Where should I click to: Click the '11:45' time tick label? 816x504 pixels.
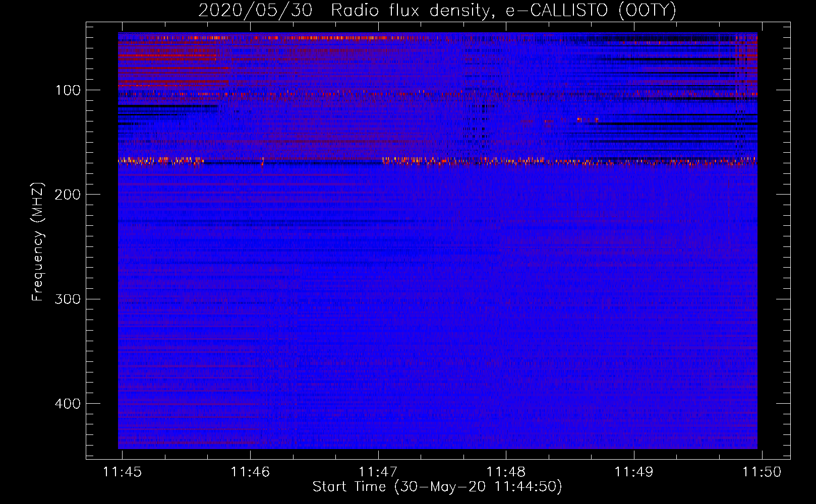(x=123, y=472)
